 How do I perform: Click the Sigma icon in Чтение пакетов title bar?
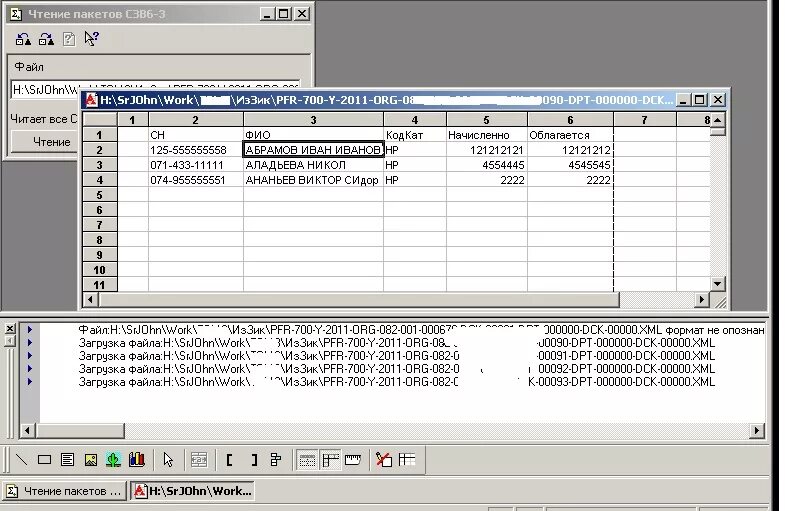coord(16,14)
